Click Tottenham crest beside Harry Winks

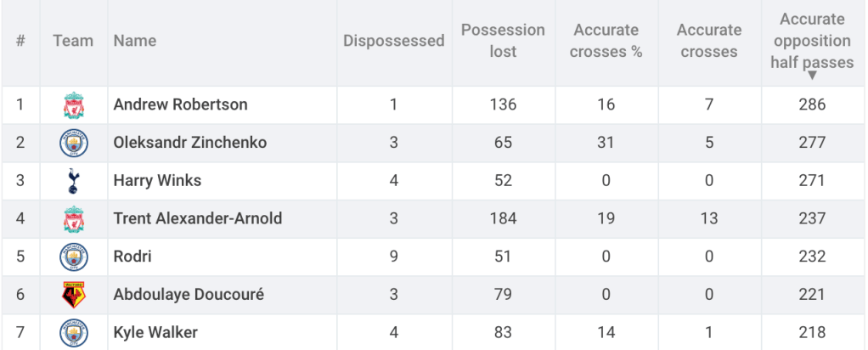[x=74, y=181]
